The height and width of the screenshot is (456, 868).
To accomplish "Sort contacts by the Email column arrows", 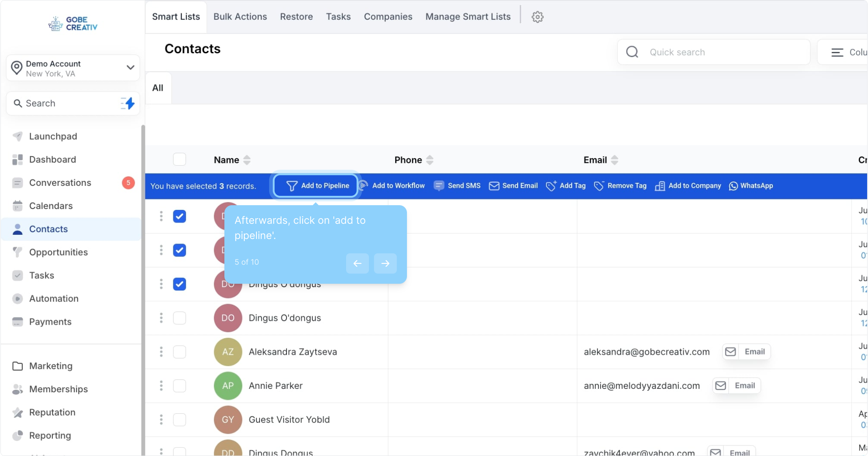I will click(614, 160).
